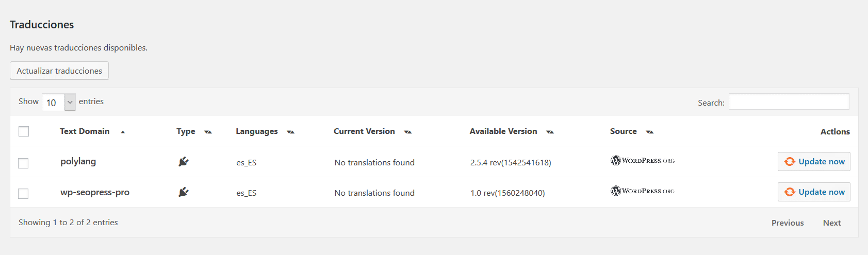Screen dimensions: 868x255
Task: Tick the select-all checkbox in table header
Action: (x=24, y=131)
